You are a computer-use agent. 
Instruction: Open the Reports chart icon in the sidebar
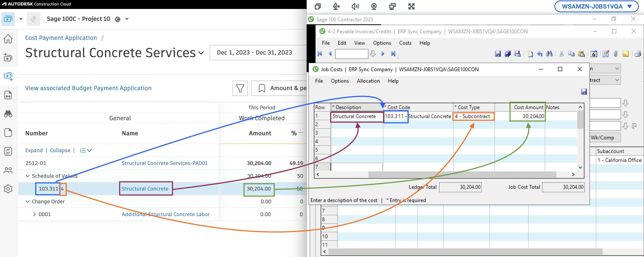tap(8, 151)
